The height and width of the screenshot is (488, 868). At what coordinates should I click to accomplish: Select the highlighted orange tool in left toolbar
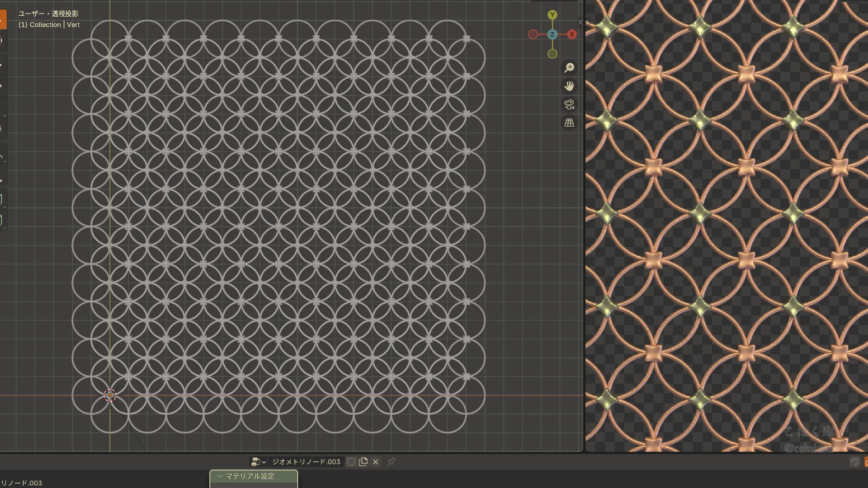(3, 20)
